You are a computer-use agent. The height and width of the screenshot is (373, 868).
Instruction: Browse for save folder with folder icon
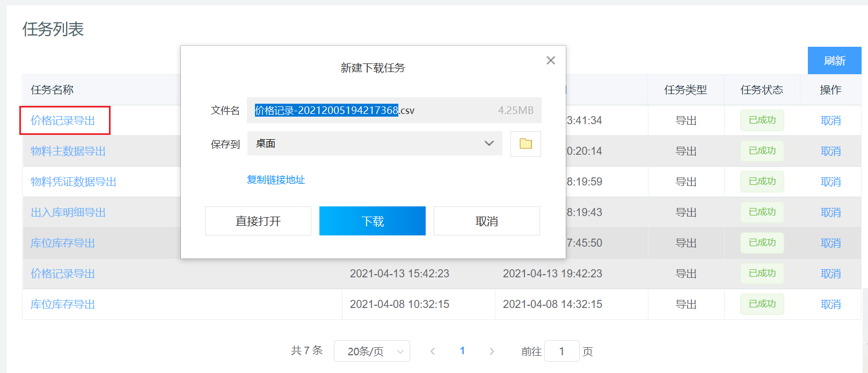(x=526, y=144)
